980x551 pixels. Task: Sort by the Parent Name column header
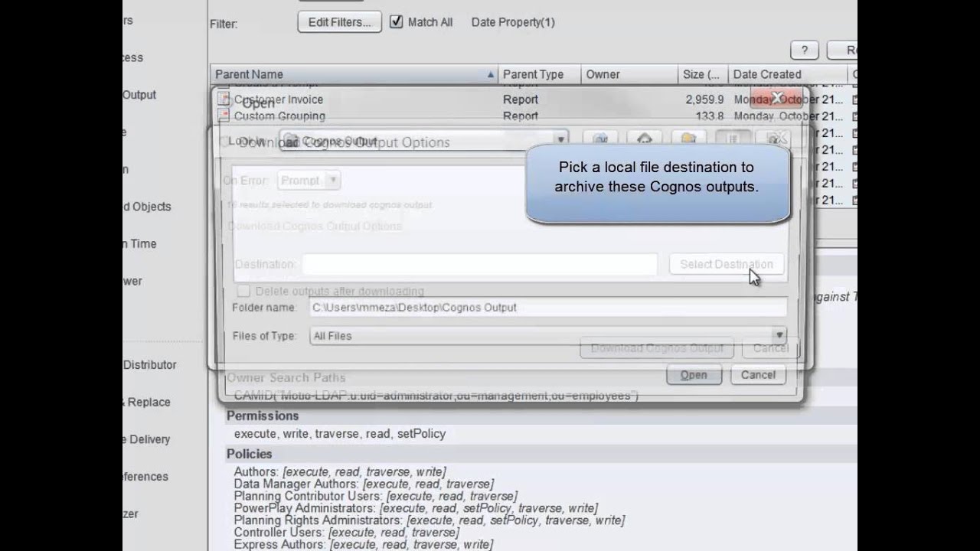click(354, 74)
